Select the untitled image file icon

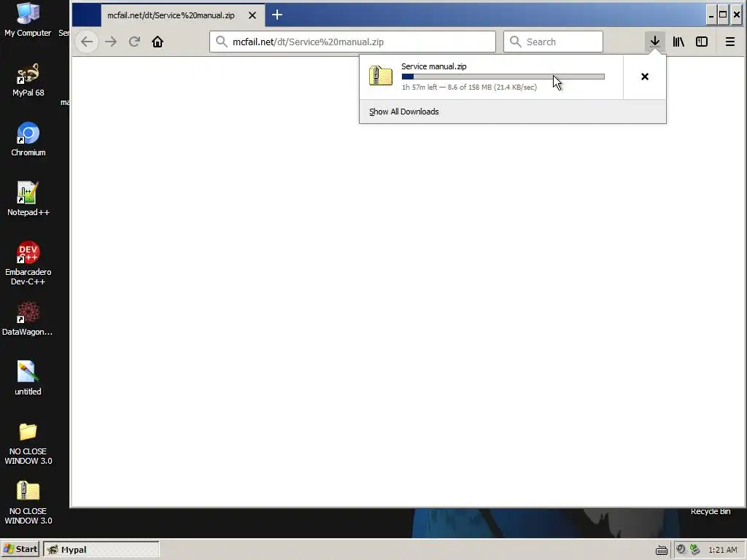tap(28, 378)
